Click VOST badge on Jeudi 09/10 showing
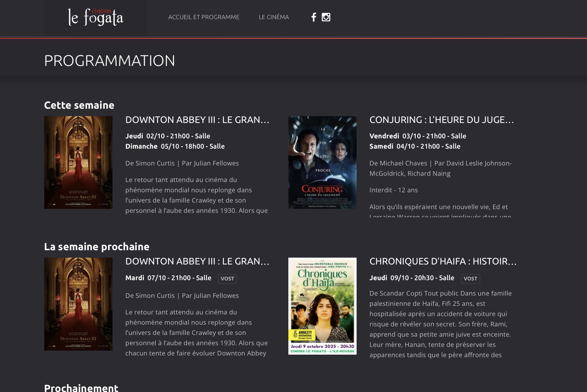The height and width of the screenshot is (392, 587). coord(470,278)
